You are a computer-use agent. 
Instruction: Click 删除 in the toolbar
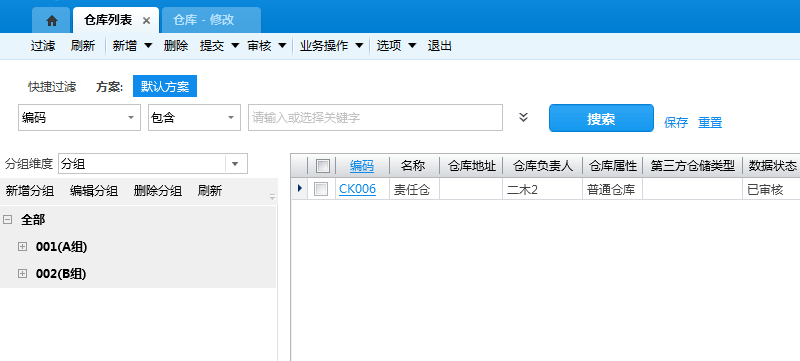[176, 46]
